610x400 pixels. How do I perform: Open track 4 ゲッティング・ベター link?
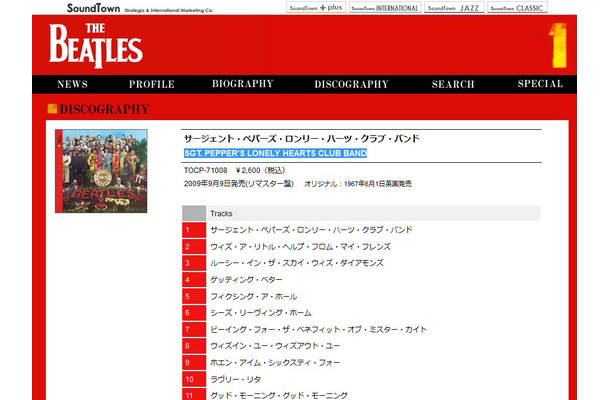click(x=246, y=280)
